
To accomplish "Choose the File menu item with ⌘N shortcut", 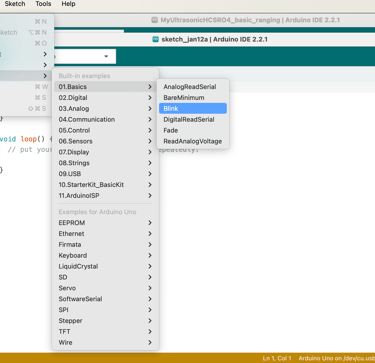I will [x=27, y=22].
